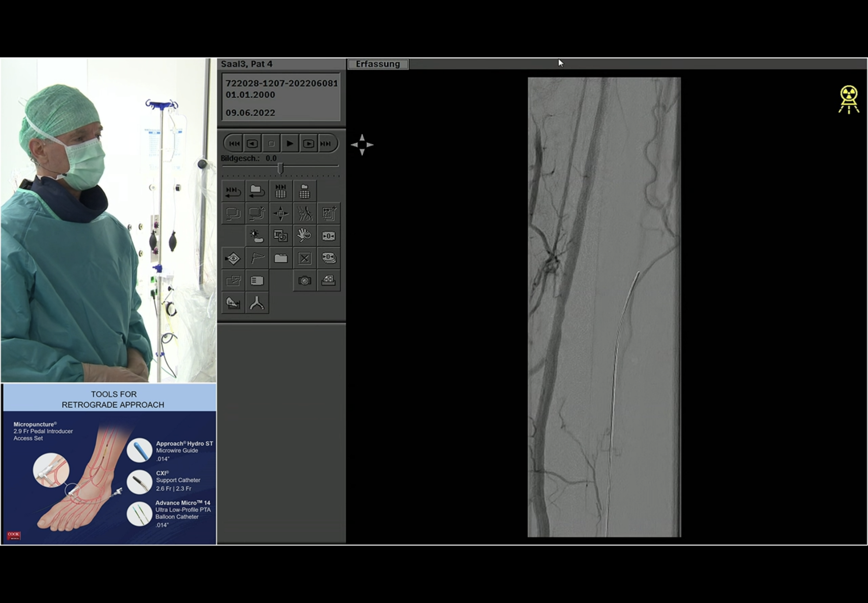Adjust the Bildgesch. speed slider handle

(x=280, y=168)
